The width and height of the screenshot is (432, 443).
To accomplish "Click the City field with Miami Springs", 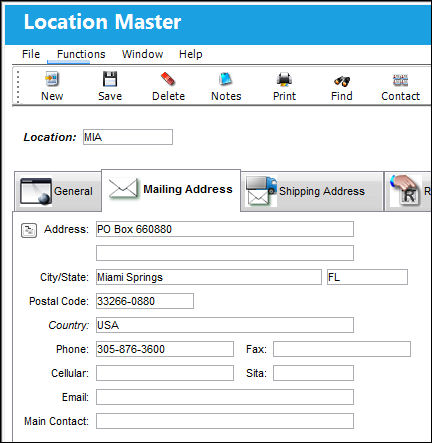I will (209, 277).
